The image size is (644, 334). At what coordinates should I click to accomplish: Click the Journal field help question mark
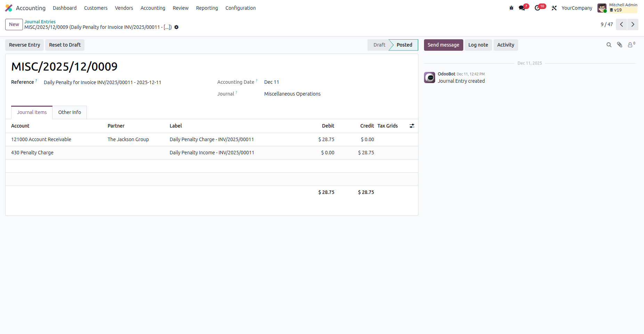[x=236, y=92]
